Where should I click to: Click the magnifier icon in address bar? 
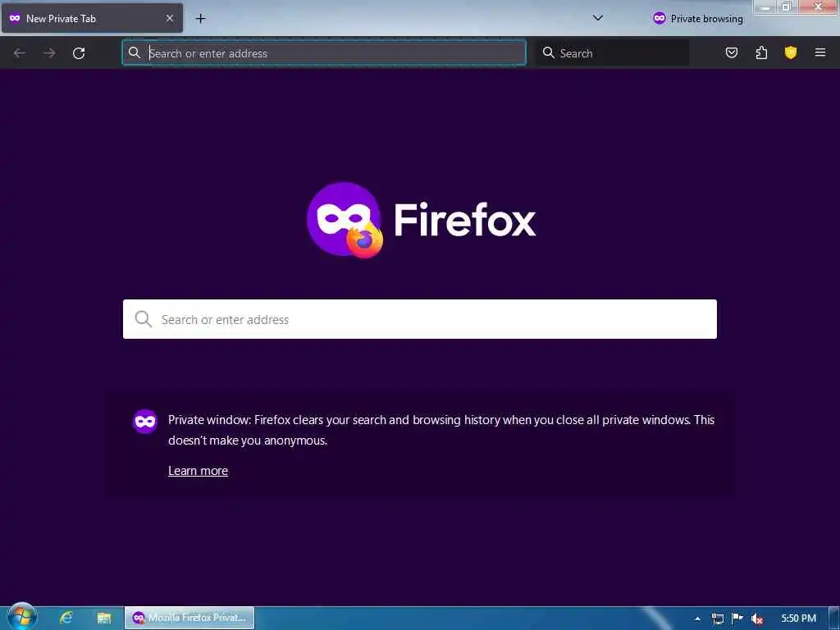click(x=135, y=52)
